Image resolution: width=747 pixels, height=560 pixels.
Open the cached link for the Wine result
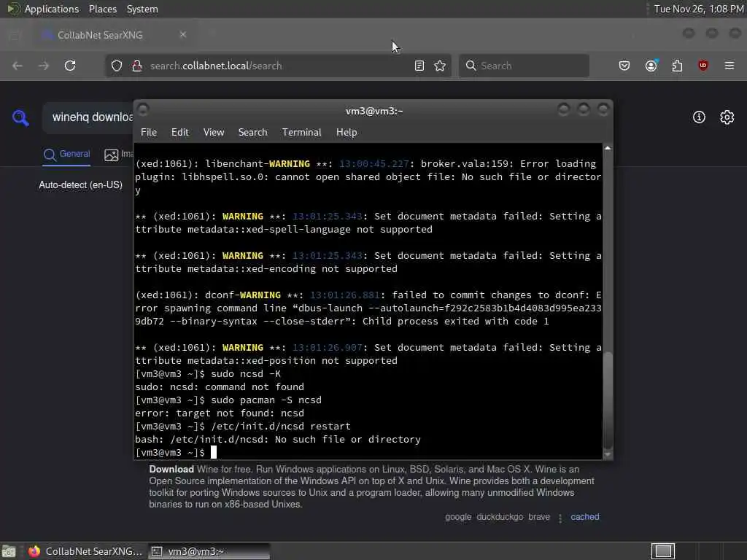[585, 517]
